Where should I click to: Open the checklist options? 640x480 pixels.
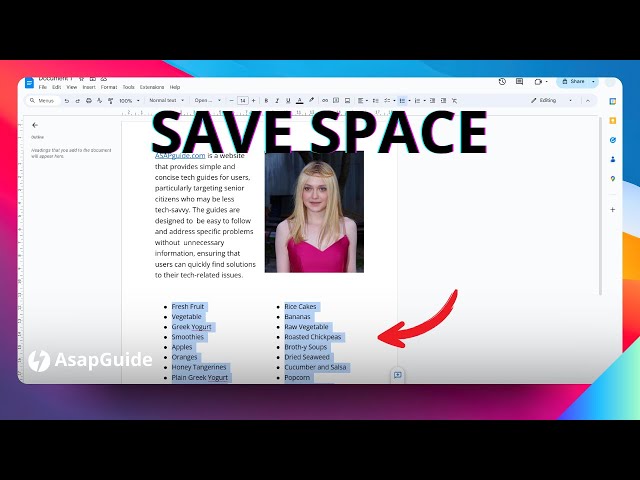click(x=389, y=100)
